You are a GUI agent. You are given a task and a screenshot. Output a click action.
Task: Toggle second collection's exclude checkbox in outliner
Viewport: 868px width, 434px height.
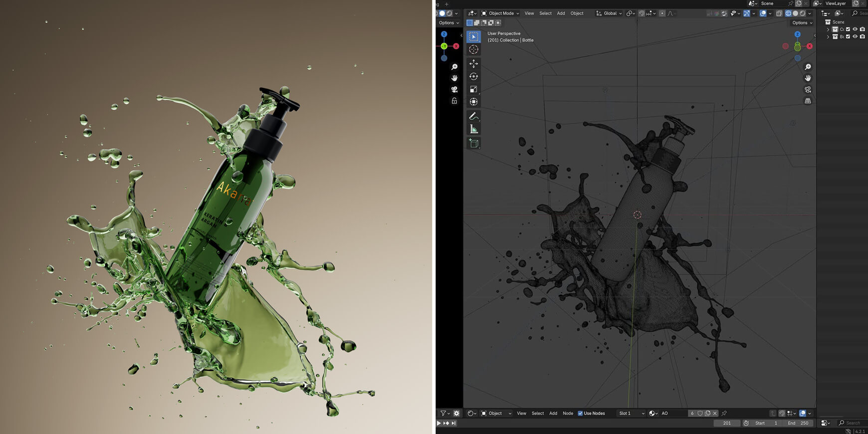click(x=848, y=37)
